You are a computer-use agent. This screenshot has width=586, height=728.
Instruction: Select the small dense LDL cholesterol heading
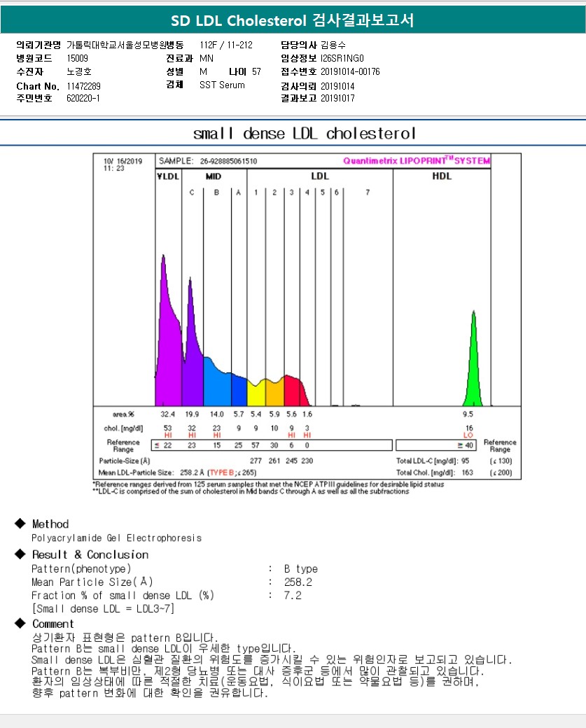coord(304,133)
